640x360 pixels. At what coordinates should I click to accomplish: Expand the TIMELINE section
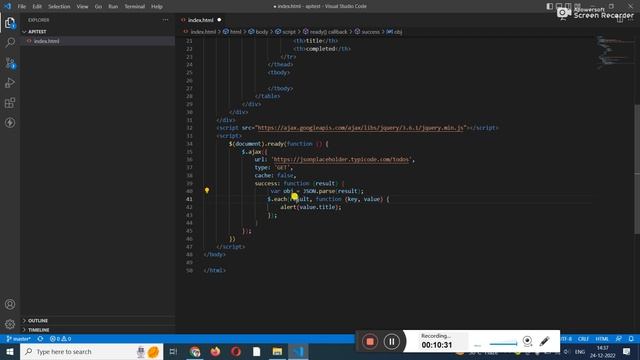(98, 330)
